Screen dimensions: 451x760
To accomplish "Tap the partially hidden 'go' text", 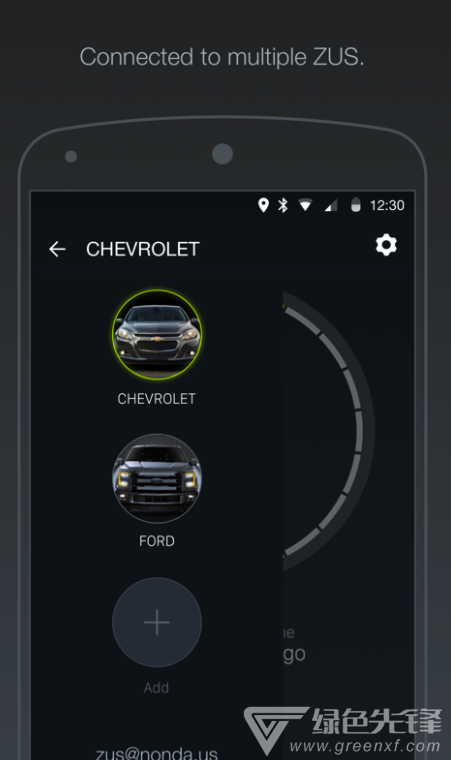I will (294, 655).
